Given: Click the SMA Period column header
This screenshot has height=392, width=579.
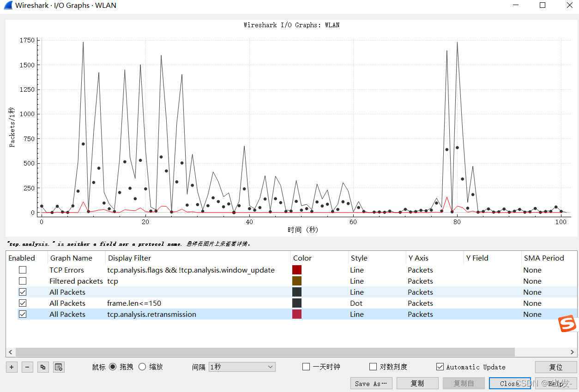Looking at the screenshot, I should 549,258.
